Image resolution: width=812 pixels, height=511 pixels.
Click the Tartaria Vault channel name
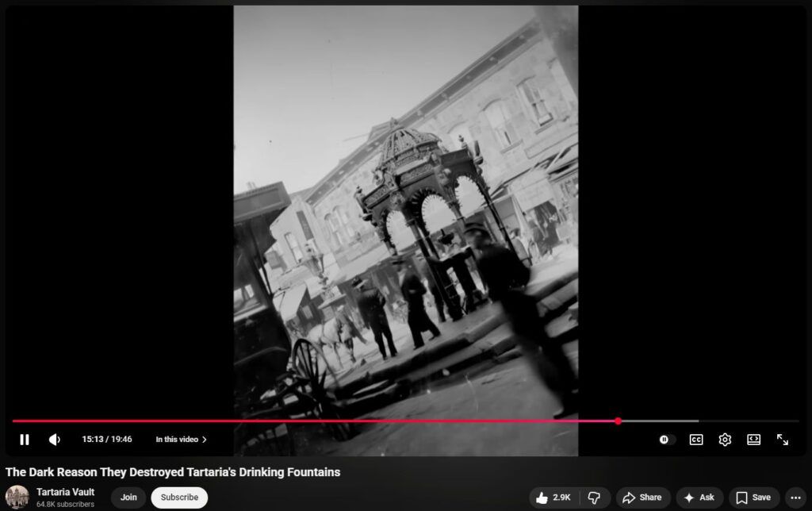point(65,492)
